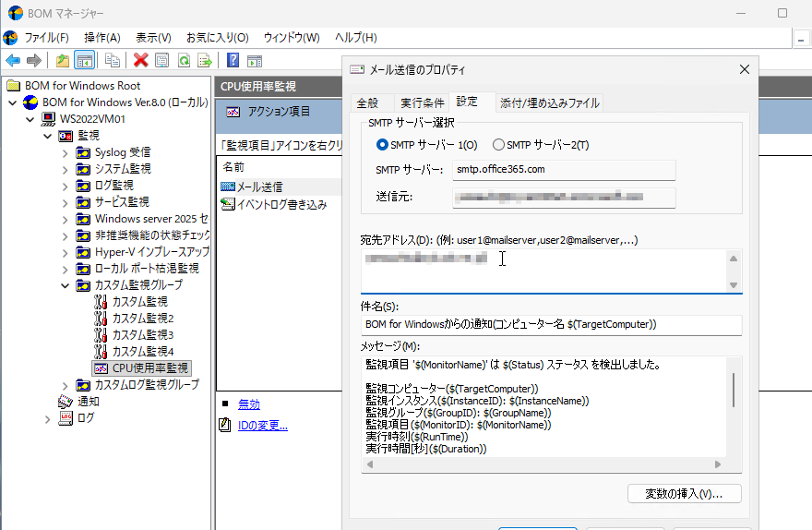The height and width of the screenshot is (530, 812).
Task: Click the BOM app icon in menu bar
Action: 10,37
